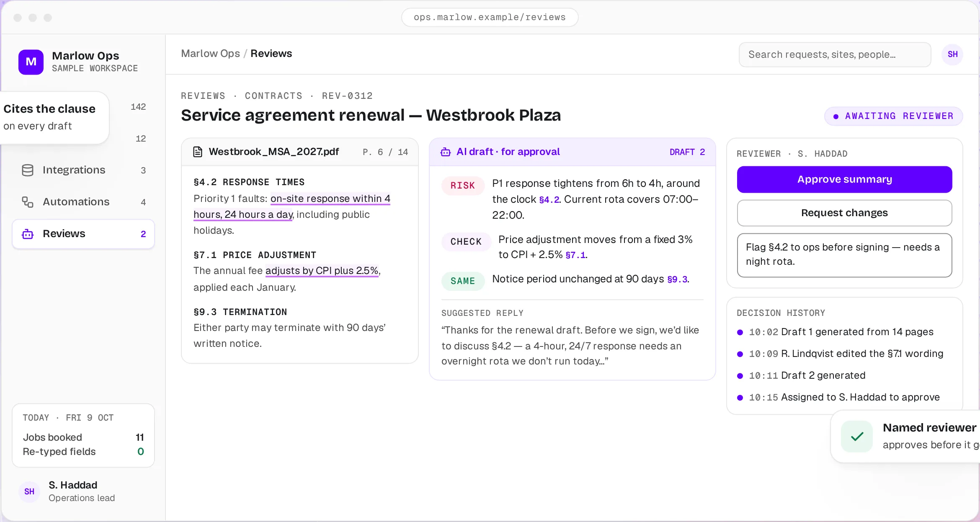The height and width of the screenshot is (522, 980).
Task: Click the Reviews breadcrumb
Action: [271, 54]
